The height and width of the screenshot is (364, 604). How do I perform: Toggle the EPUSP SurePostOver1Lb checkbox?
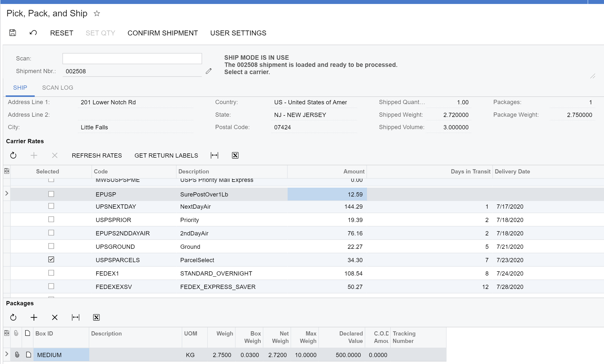51,194
